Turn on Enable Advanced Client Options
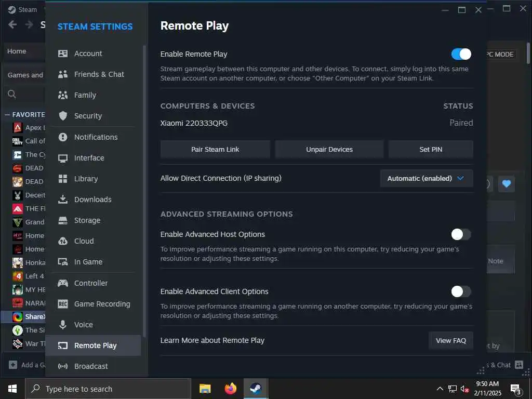The image size is (532, 399). tap(461, 291)
